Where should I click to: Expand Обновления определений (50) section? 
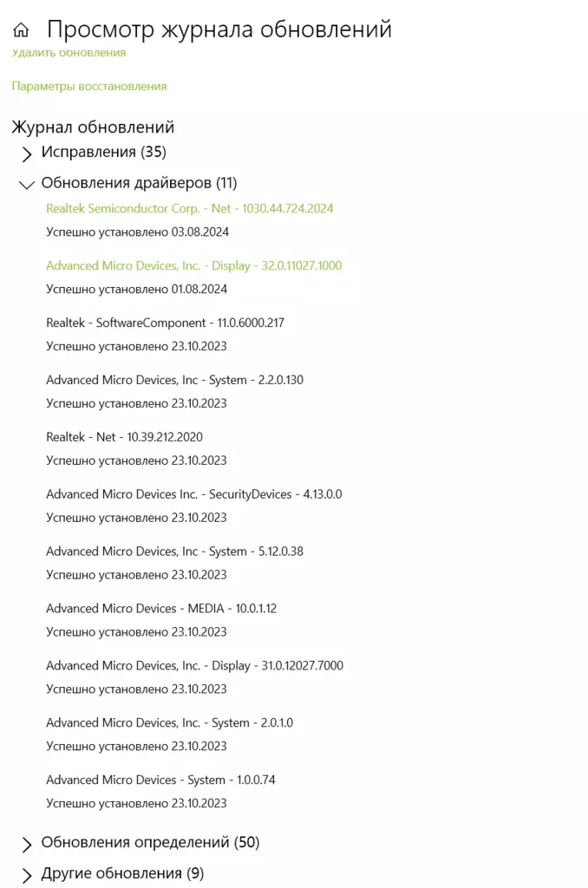pos(140,843)
